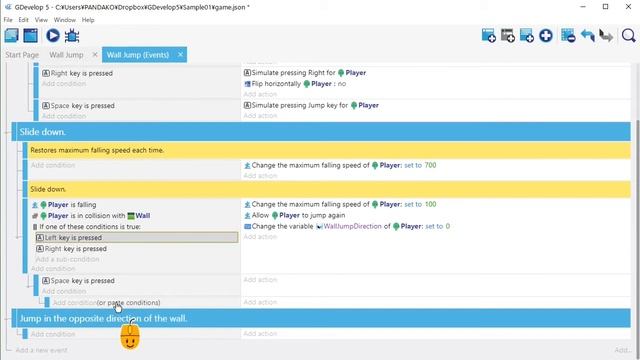Select 'Left key is pressed' highlighted condition

(136, 238)
